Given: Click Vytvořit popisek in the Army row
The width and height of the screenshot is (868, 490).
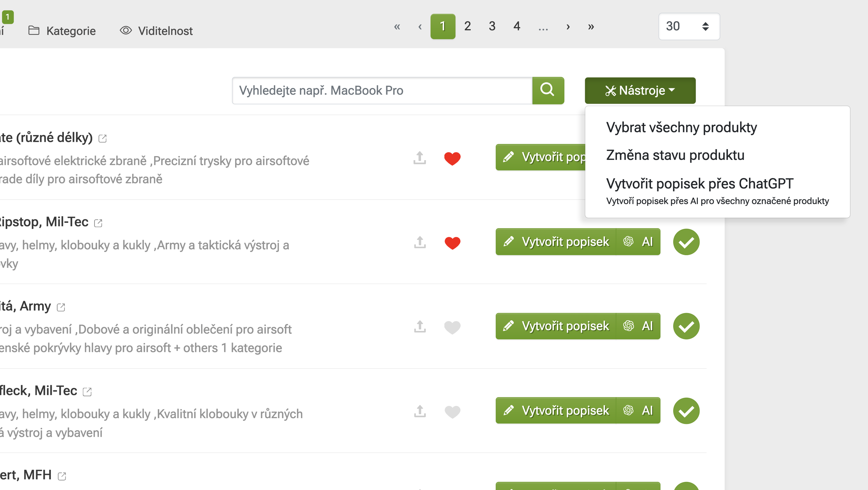Looking at the screenshot, I should 556,326.
